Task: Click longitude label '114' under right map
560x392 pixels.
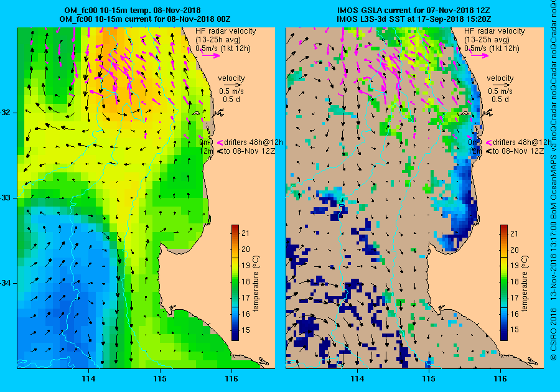Action: point(357,378)
